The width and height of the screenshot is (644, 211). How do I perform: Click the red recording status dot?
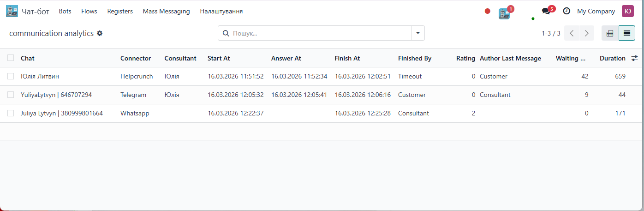tap(487, 11)
